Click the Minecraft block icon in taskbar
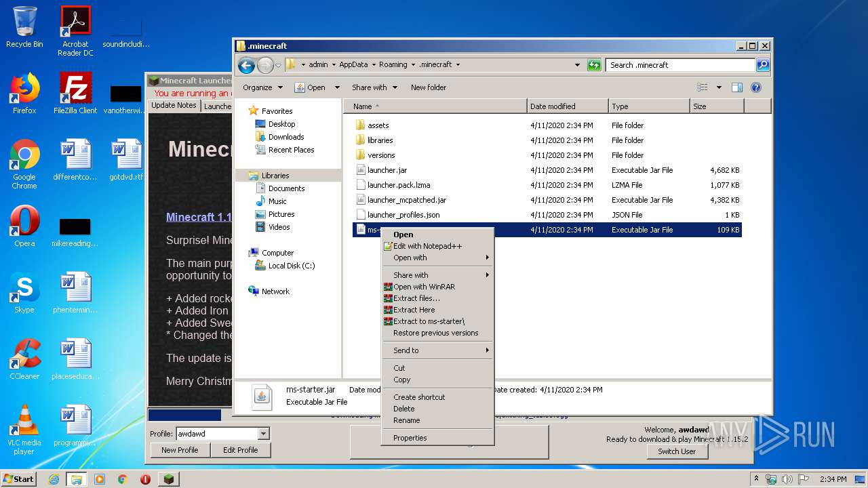 pyautogui.click(x=168, y=479)
